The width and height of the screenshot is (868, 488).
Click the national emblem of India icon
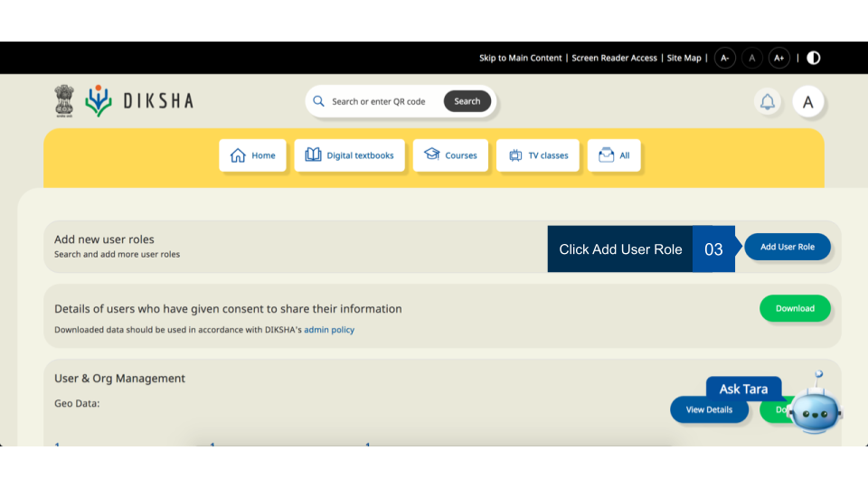coord(63,101)
